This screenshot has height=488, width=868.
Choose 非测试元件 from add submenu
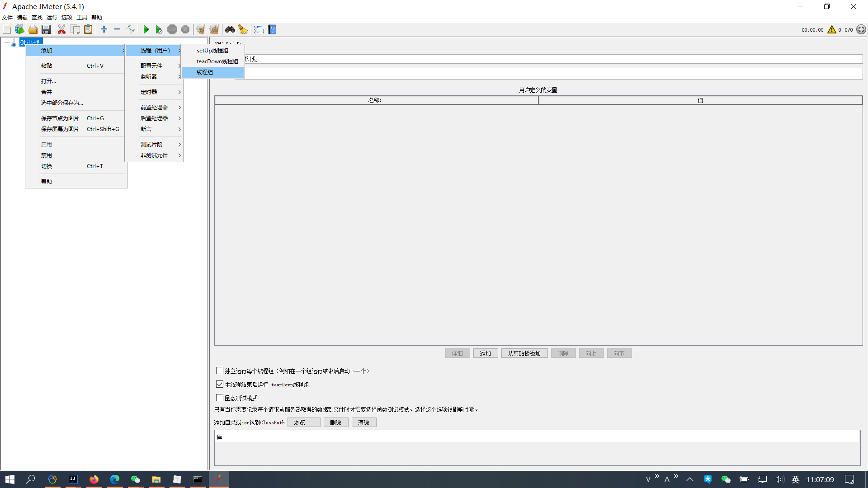154,155
